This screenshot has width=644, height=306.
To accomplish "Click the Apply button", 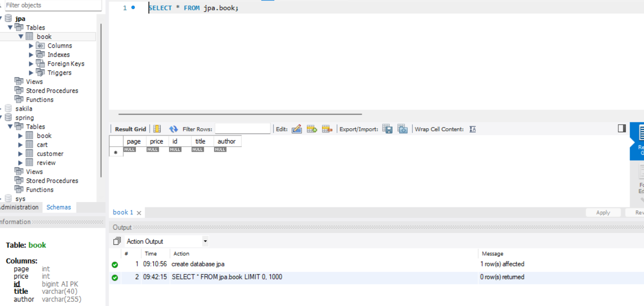I will coord(603,212).
